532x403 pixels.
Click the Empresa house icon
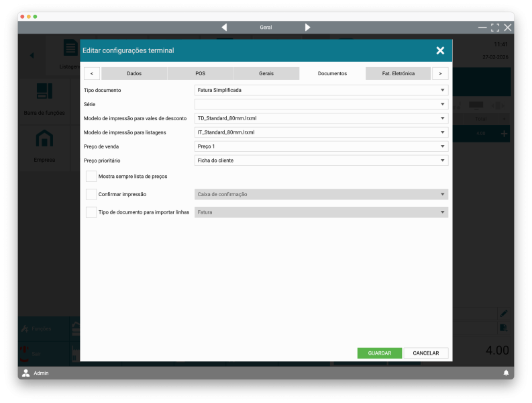point(44,138)
